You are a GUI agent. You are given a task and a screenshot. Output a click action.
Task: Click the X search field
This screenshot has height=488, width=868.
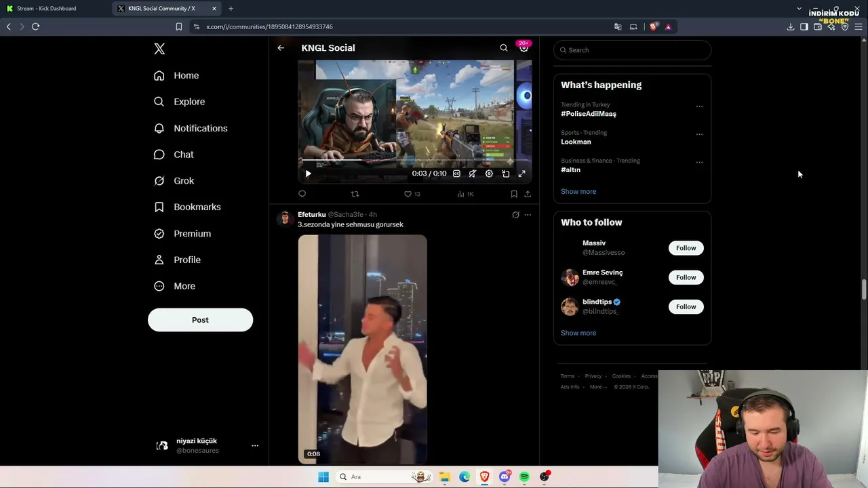[x=632, y=50]
